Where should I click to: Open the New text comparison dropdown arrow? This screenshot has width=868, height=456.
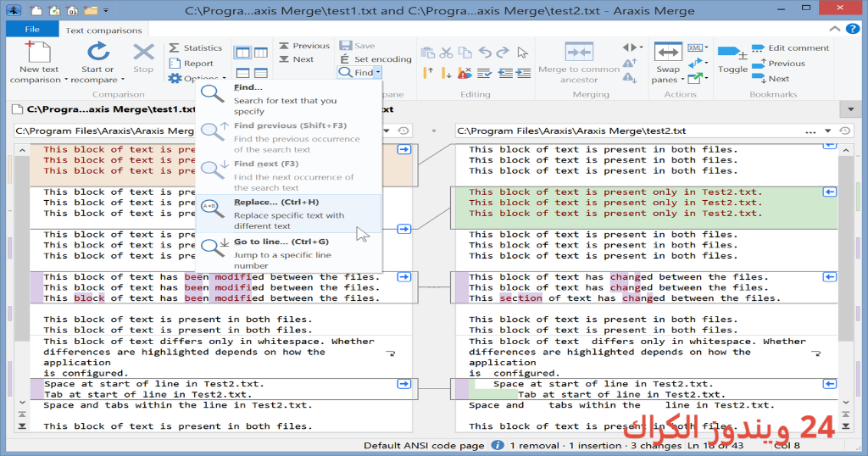66,80
